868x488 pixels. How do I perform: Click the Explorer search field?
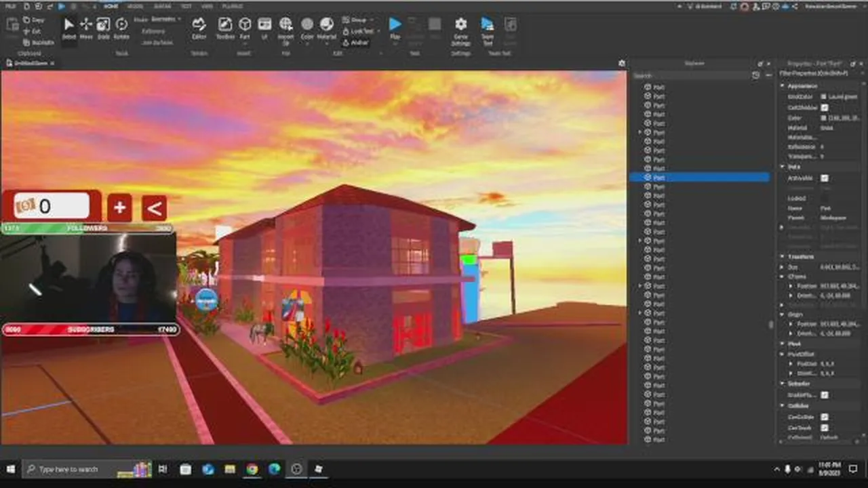point(690,75)
